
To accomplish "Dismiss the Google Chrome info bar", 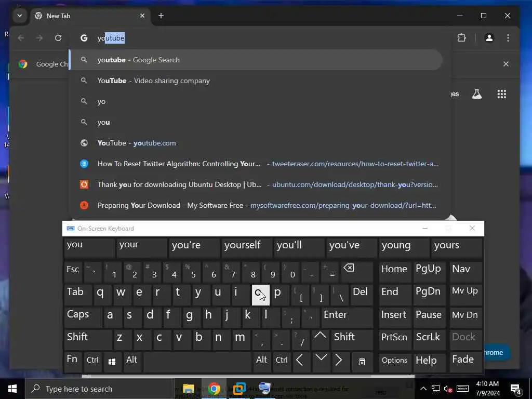I will (x=506, y=64).
